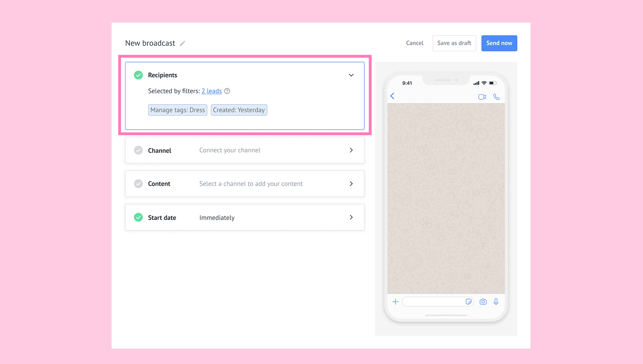Click Cancel to discard the broadcast

[x=415, y=43]
